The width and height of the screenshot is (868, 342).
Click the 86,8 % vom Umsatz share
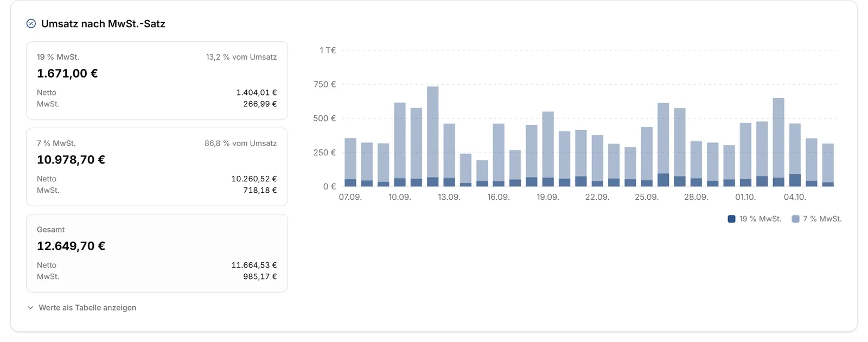point(241,143)
